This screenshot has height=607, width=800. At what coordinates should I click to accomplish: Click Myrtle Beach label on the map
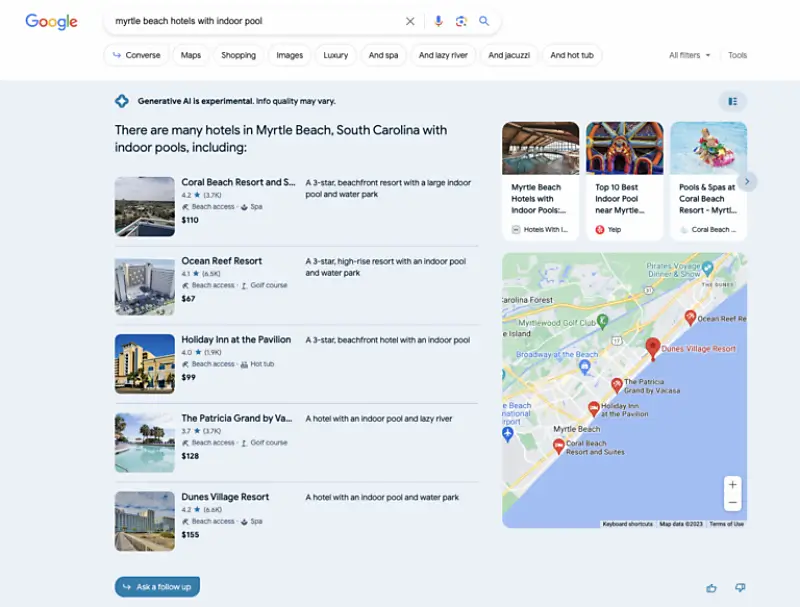pyautogui.click(x=577, y=429)
